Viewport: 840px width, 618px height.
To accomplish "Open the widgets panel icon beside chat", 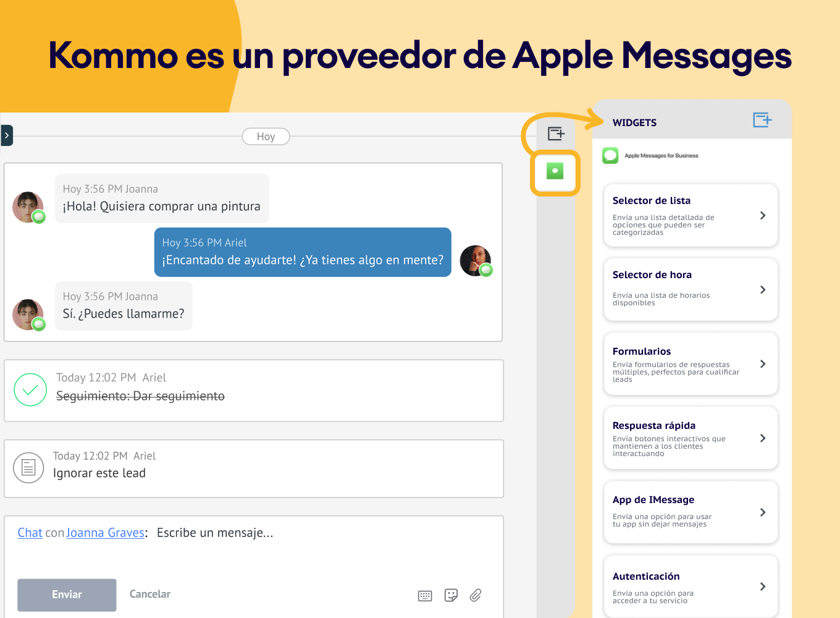I will [556, 133].
